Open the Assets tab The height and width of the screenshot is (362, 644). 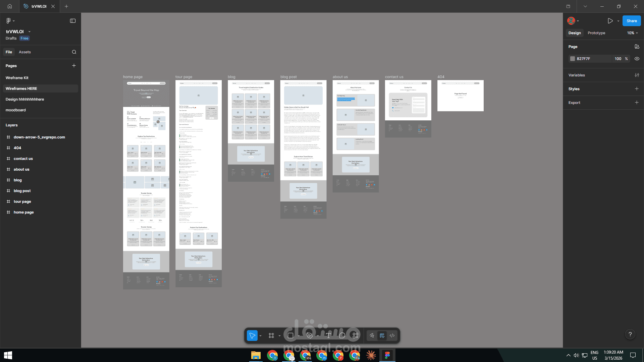tap(24, 52)
